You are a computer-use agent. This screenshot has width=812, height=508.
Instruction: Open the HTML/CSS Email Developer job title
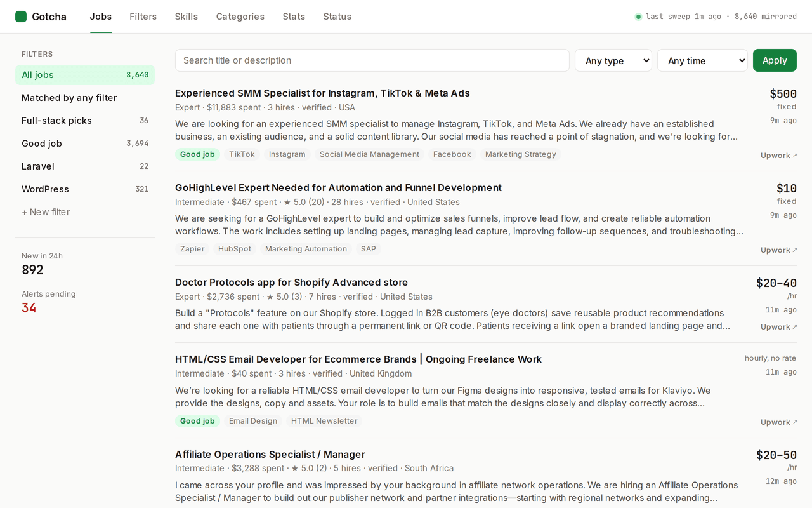pos(358,359)
